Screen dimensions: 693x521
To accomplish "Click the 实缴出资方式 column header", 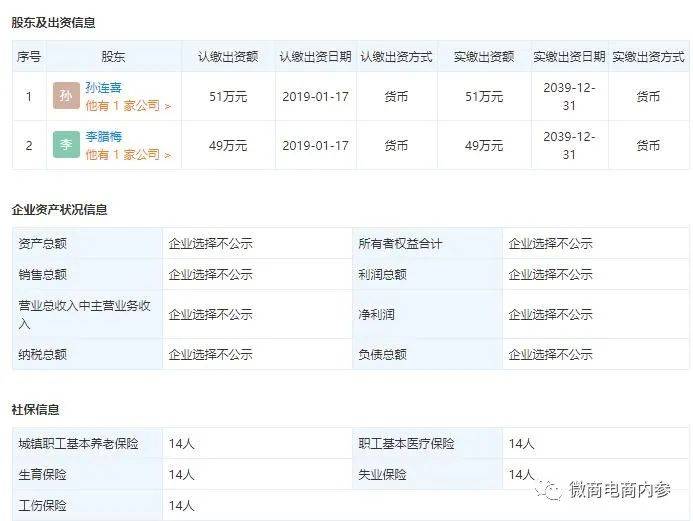I will [x=648, y=57].
